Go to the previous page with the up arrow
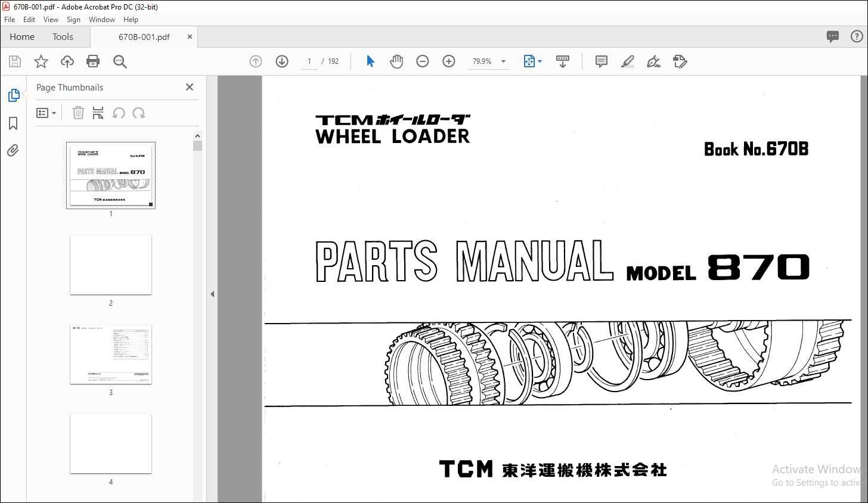The image size is (868, 503). point(256,61)
